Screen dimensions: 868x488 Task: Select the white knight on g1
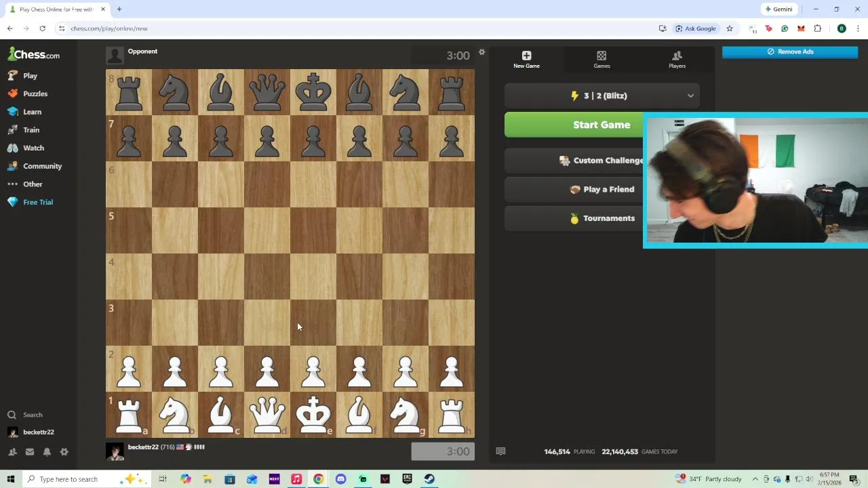406,415
